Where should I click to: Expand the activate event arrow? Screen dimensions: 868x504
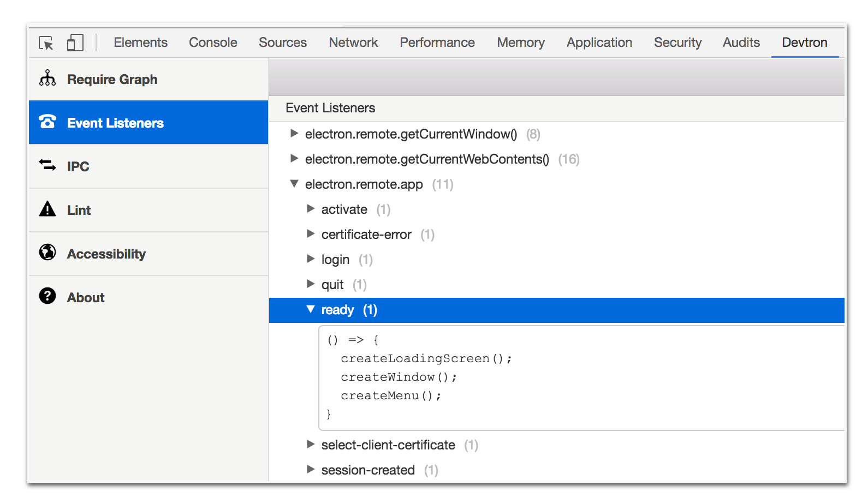click(x=311, y=208)
